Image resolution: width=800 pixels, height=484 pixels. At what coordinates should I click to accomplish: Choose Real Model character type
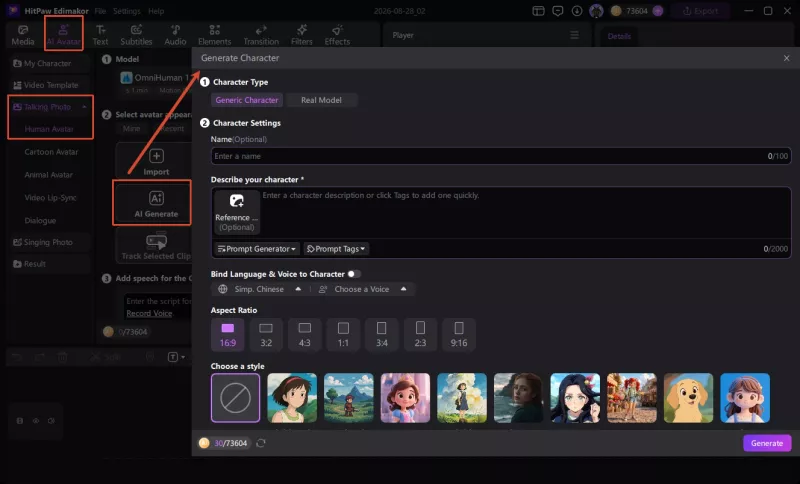point(321,100)
